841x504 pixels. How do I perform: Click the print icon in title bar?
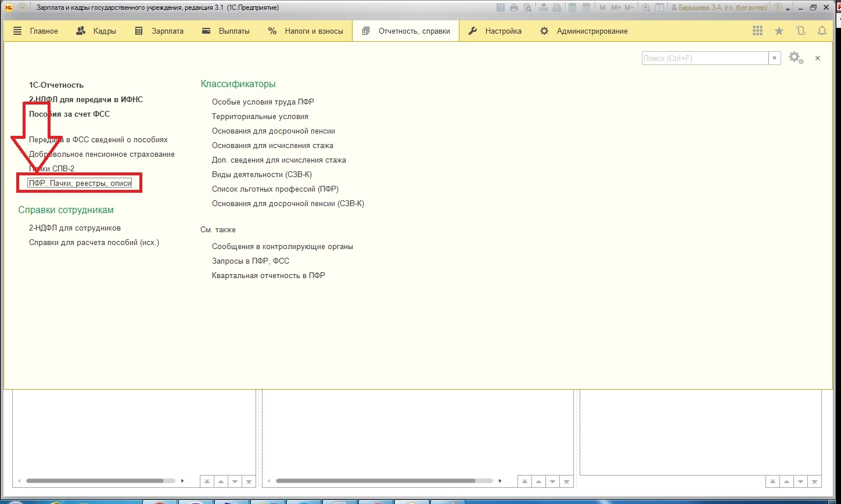514,8
